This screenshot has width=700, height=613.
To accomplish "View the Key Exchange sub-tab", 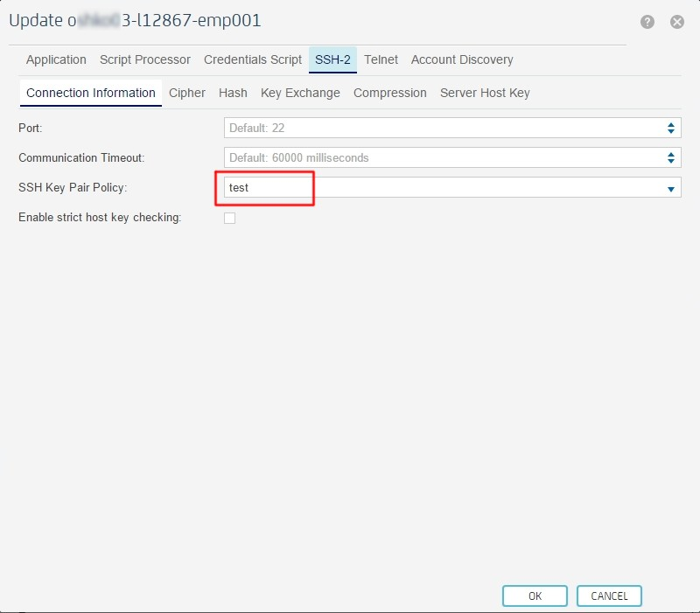I will point(300,93).
